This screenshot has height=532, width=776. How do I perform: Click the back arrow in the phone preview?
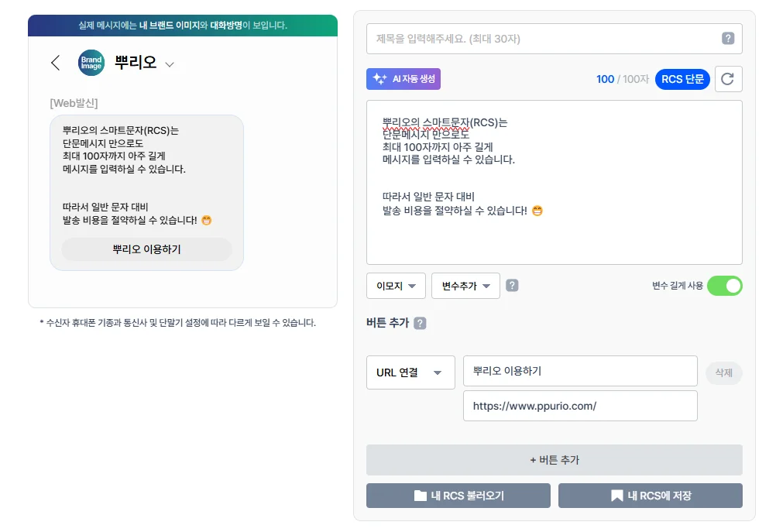pos(55,63)
